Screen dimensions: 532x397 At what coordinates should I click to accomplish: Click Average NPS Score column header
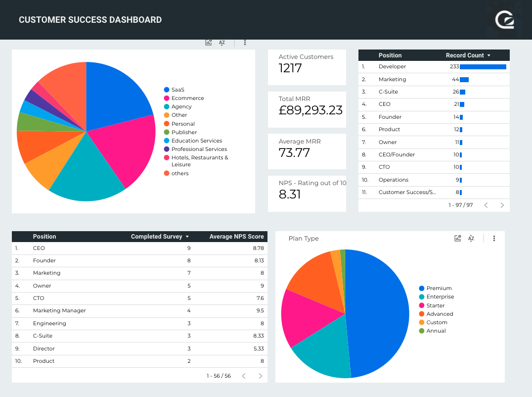[x=236, y=237]
